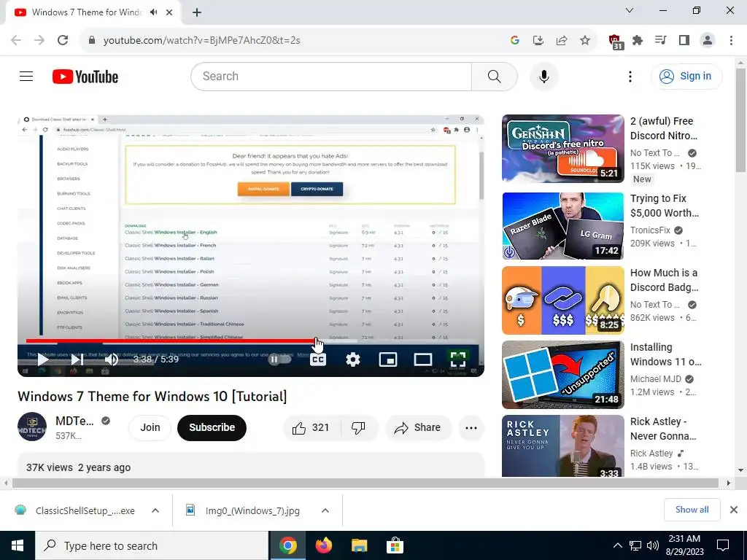Open the tab search chevron
Viewport: 747px width, 560px height.
(630, 10)
